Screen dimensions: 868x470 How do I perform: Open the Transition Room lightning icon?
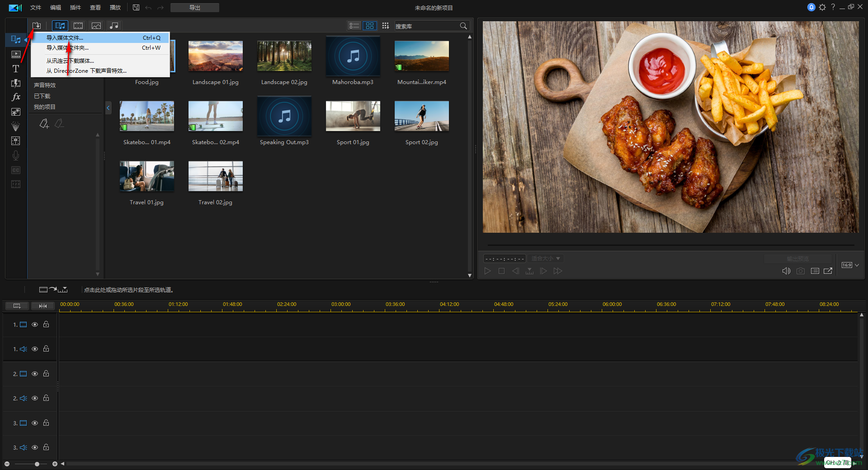[x=16, y=83]
